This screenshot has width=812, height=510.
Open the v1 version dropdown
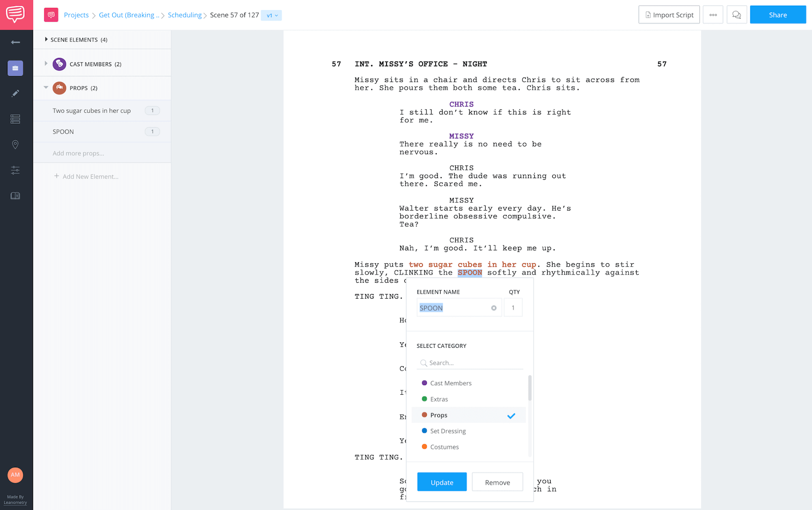(x=272, y=15)
